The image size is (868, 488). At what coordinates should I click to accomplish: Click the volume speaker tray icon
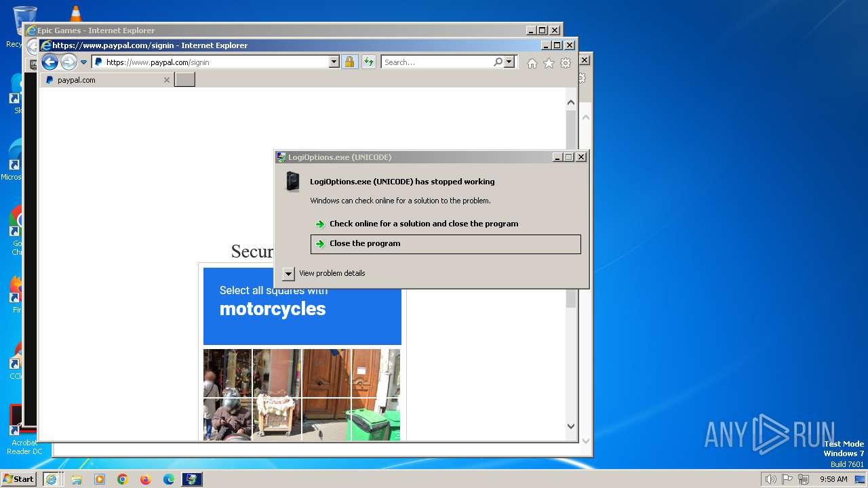point(770,479)
